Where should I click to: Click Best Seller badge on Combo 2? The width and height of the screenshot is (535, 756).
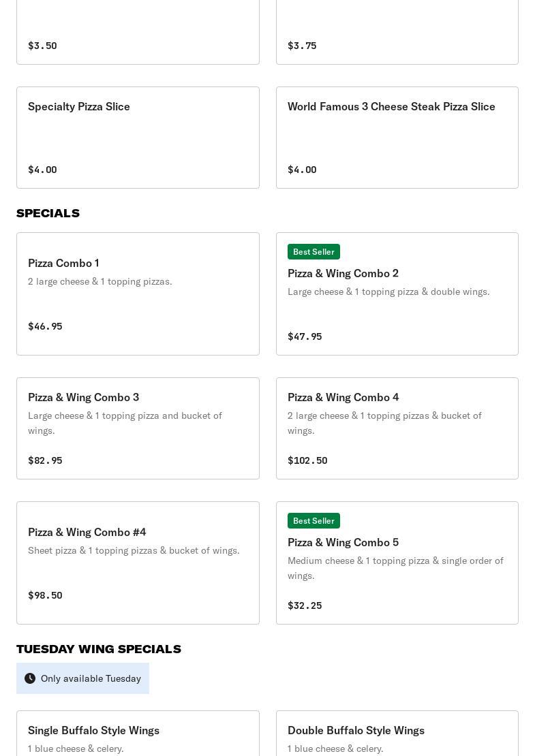314,252
